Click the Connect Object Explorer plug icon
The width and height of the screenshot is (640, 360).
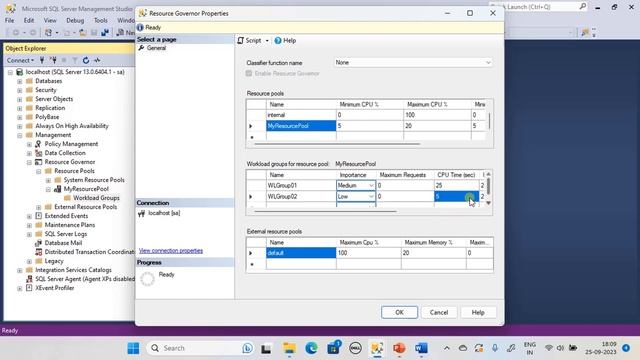click(x=42, y=60)
